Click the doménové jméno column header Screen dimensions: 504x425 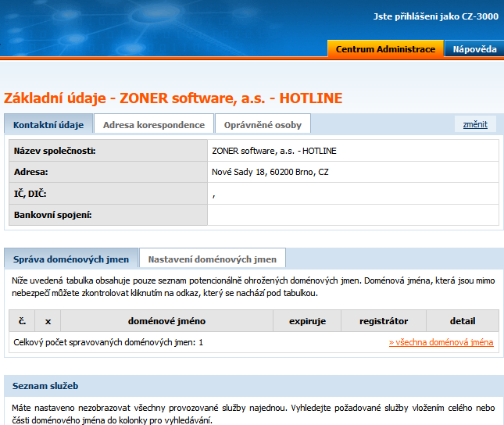tap(166, 321)
